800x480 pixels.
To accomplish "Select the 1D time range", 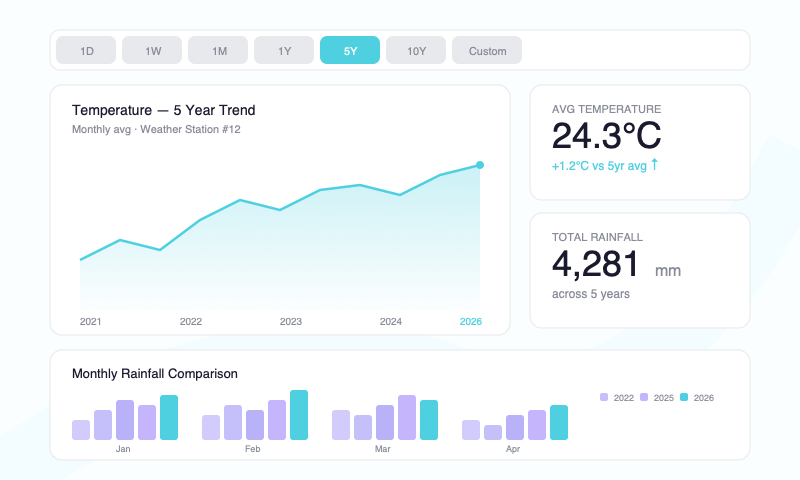I will (86, 50).
